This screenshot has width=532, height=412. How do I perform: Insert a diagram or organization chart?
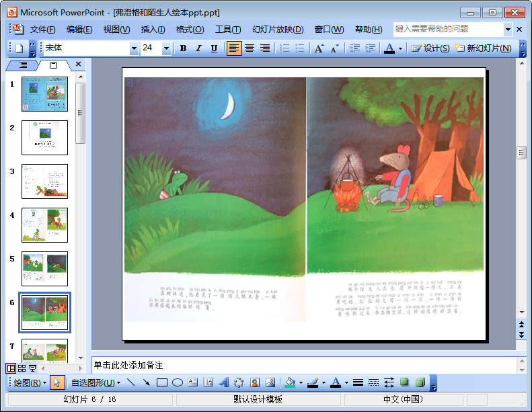[x=239, y=383]
